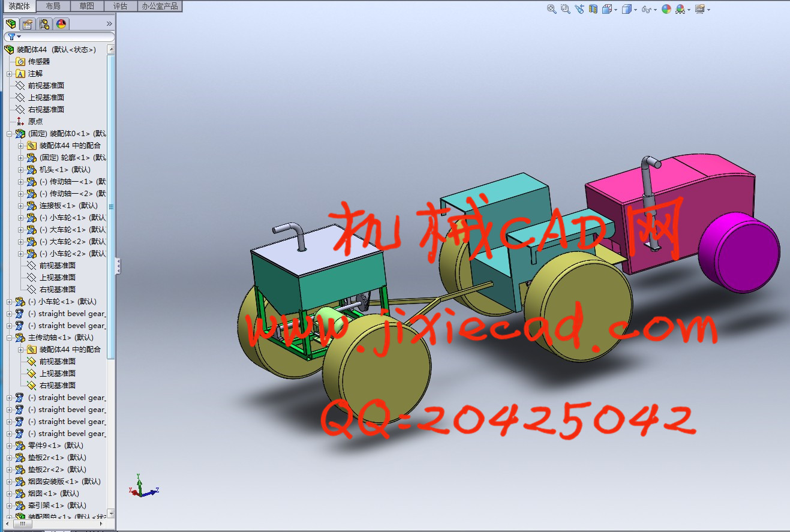Click the View Settings monitor icon
The image size is (790, 532).
(699, 9)
